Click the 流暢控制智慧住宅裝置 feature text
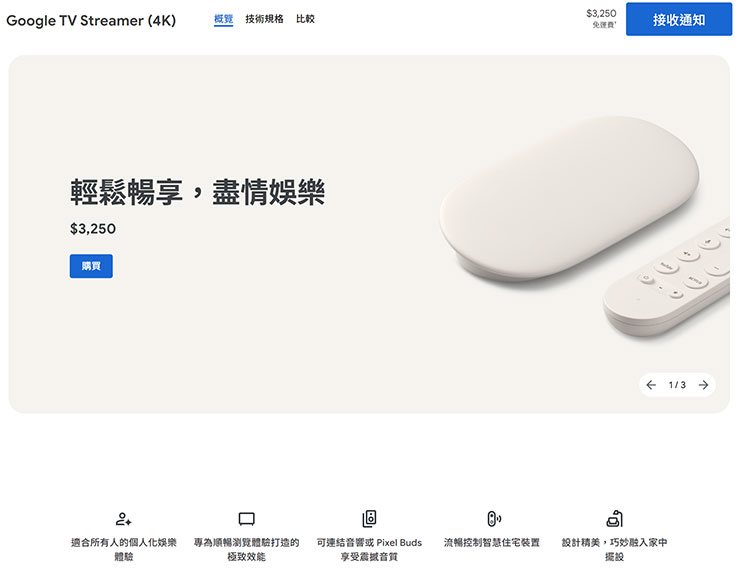740x577 pixels. coord(492,543)
